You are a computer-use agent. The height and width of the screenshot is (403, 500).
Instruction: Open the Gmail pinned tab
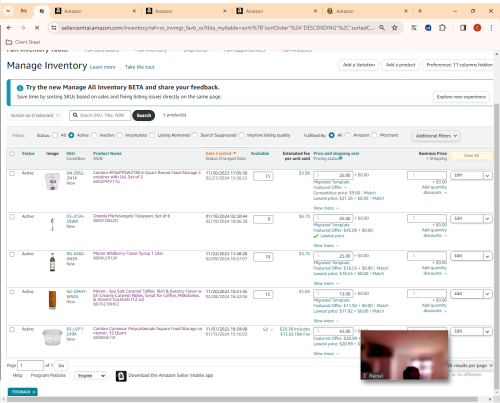coord(24,11)
